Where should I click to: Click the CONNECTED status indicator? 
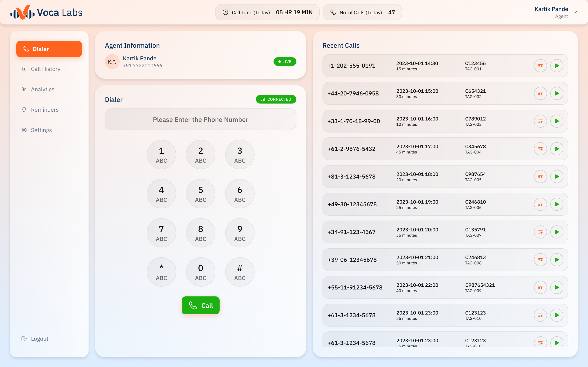(276, 99)
